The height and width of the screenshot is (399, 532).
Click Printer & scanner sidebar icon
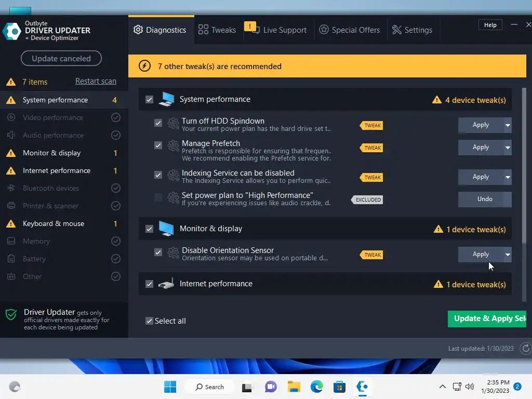pyautogui.click(x=11, y=206)
